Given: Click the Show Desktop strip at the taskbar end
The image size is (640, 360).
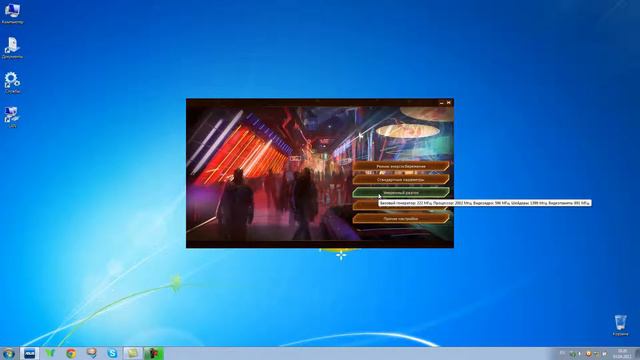Looking at the screenshot, I should [637, 353].
